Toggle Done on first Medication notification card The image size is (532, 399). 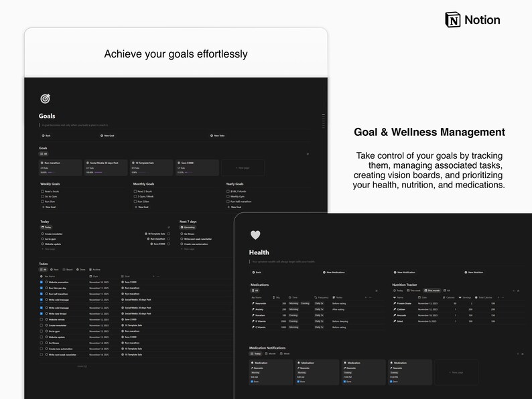pyautogui.click(x=252, y=382)
